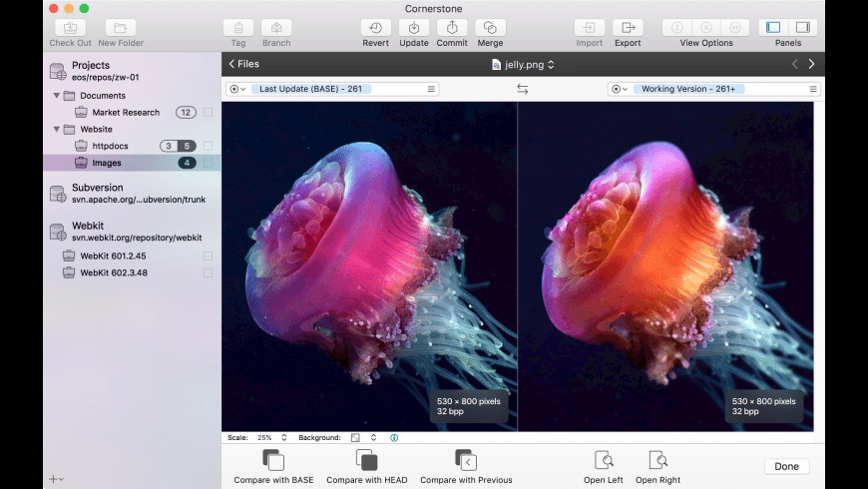This screenshot has width=868, height=489.
Task: Click the Background pattern swatch
Action: pyautogui.click(x=355, y=437)
